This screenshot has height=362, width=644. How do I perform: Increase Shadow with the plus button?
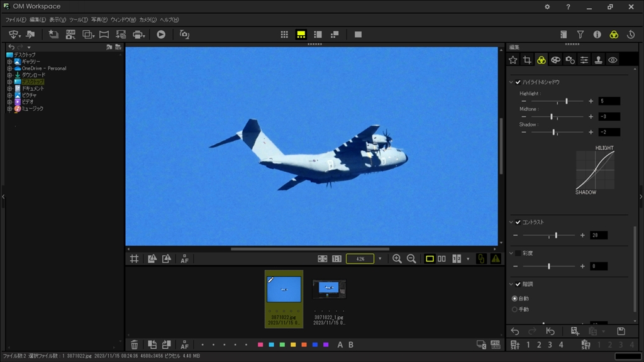pyautogui.click(x=591, y=132)
